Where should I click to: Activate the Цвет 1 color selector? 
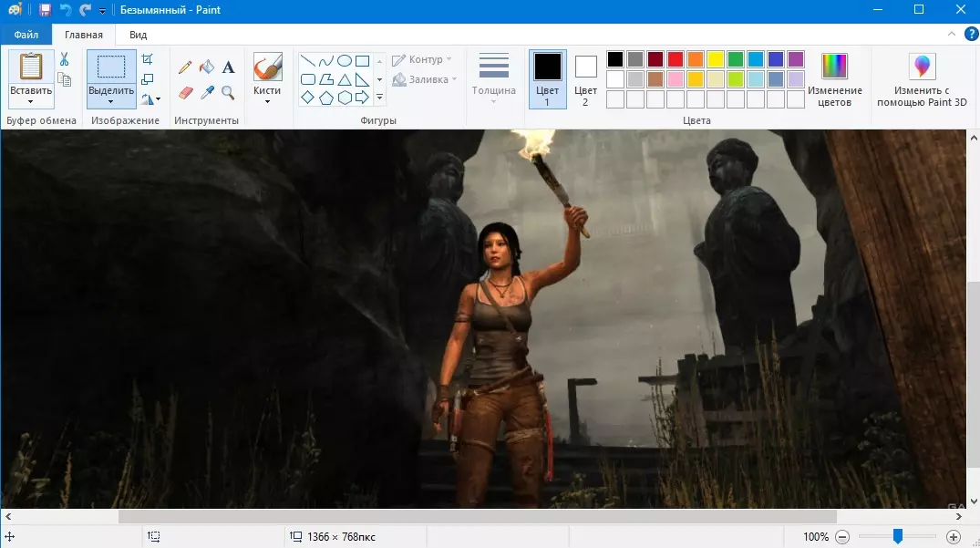pos(547,78)
